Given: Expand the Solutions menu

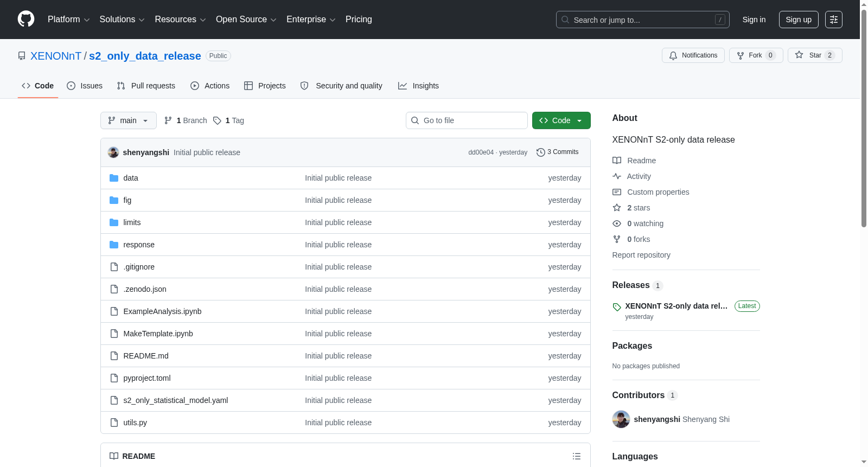Looking at the screenshot, I should pos(122,20).
